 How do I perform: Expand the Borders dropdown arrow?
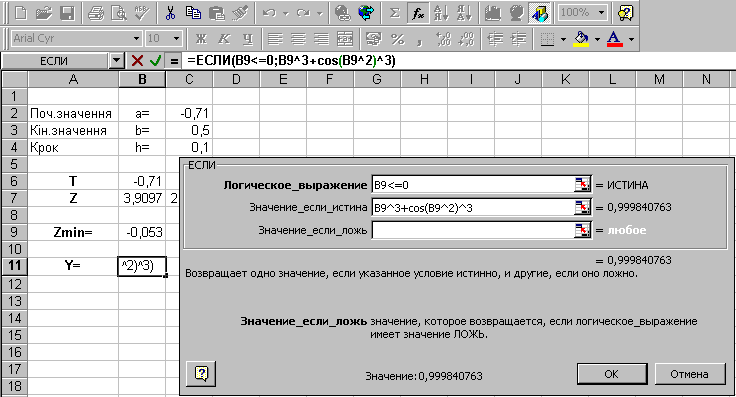point(563,39)
